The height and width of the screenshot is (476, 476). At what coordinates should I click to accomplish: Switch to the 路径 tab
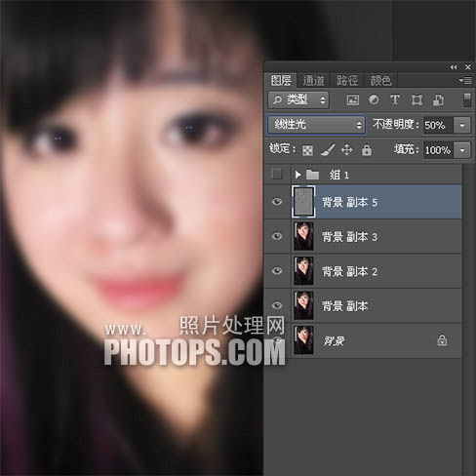[347, 80]
